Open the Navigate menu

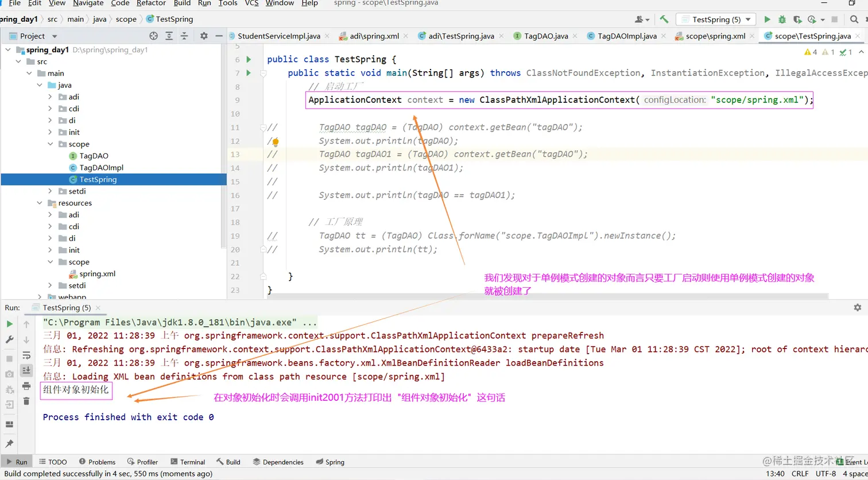pos(88,3)
